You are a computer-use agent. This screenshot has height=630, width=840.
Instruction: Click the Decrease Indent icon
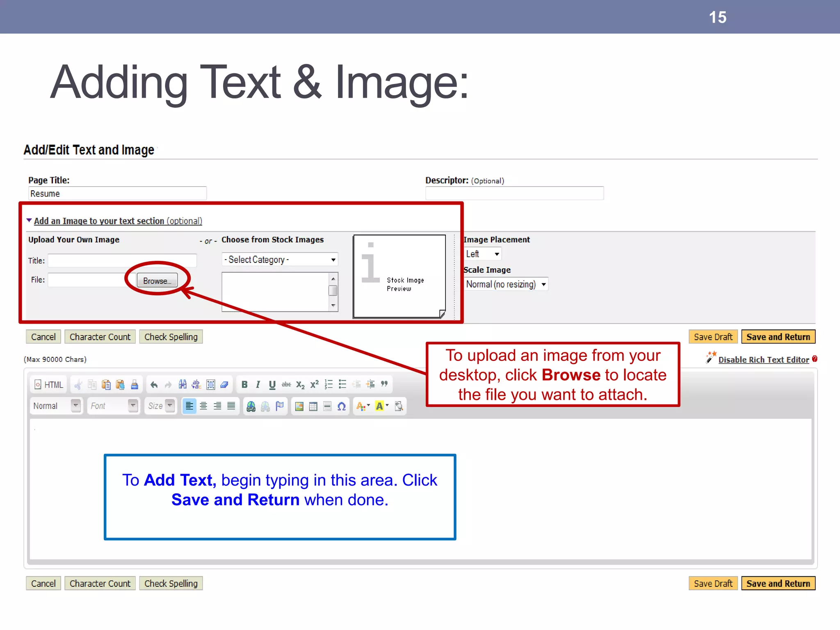[x=356, y=385]
